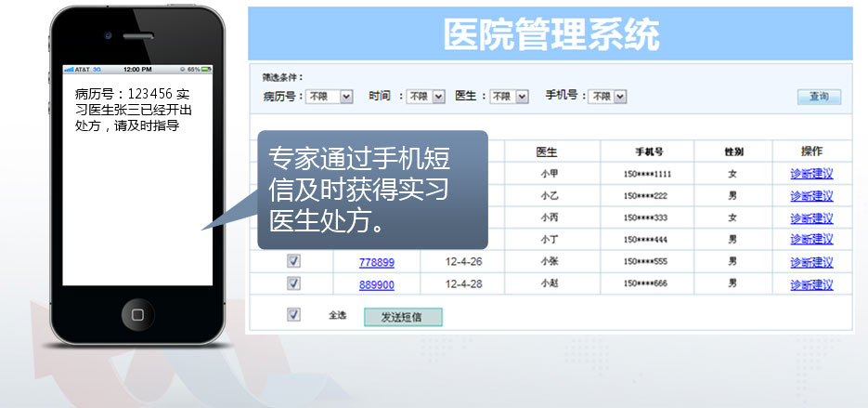868x408 pixels.
Task: Toggle the checkbox for record 889900
Action: click(x=294, y=283)
